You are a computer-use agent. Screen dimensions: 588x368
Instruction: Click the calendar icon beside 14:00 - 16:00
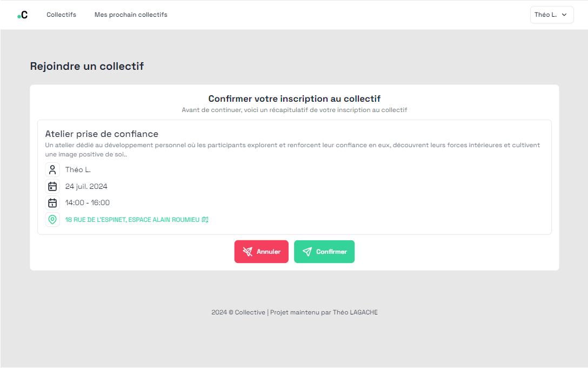[52, 203]
